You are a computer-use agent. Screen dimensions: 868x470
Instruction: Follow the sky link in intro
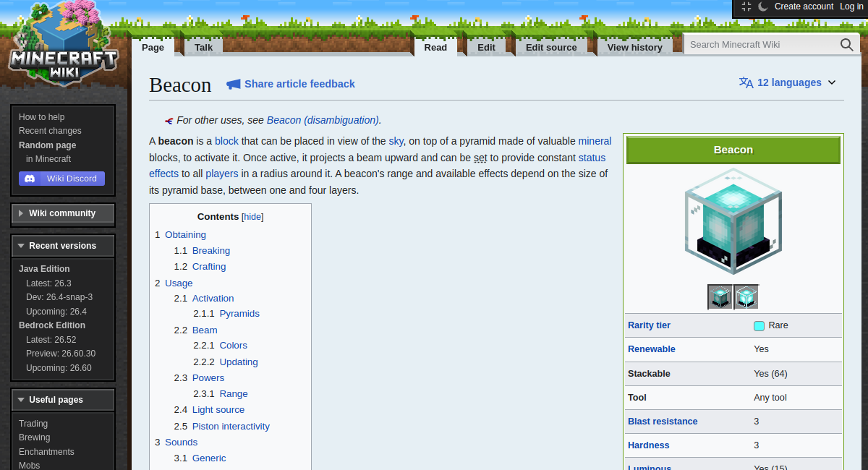point(396,141)
